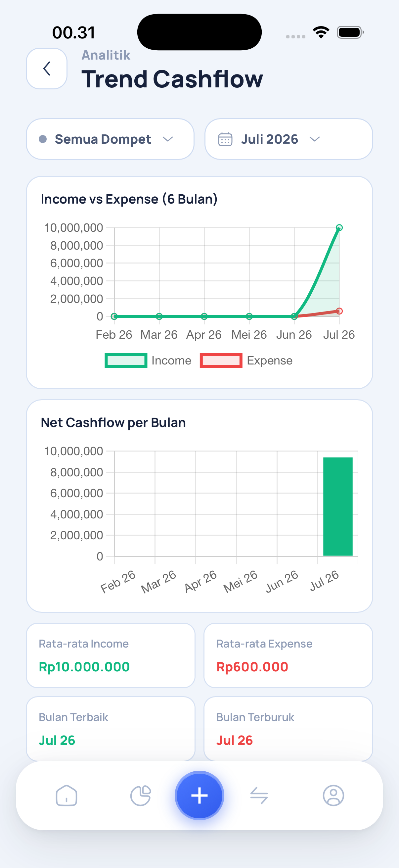Tap the Income vs Expense (6 Bulan) heading

(x=129, y=199)
